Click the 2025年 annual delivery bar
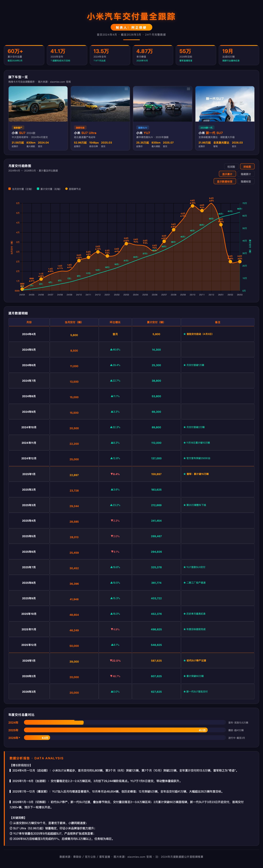The width and height of the screenshot is (263, 868). click(x=116, y=730)
